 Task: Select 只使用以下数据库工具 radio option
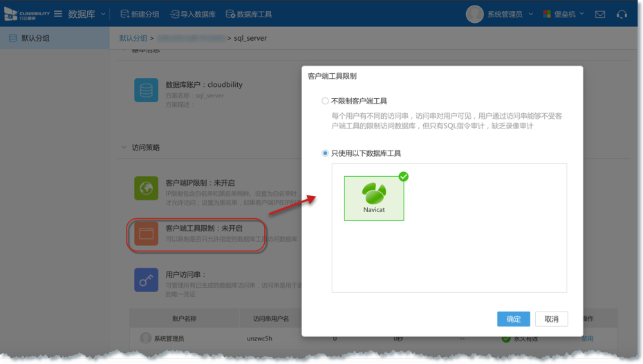click(x=325, y=153)
